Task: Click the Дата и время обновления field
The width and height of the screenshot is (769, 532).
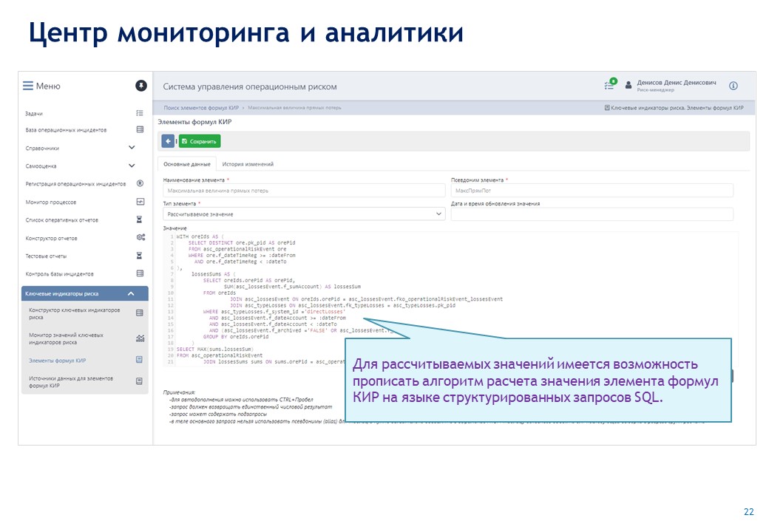Action: click(592, 214)
